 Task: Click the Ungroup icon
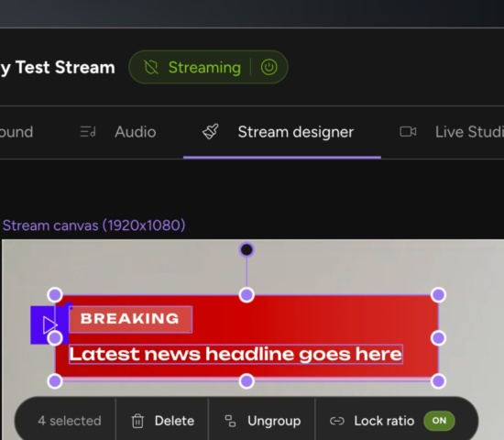pyautogui.click(x=230, y=421)
